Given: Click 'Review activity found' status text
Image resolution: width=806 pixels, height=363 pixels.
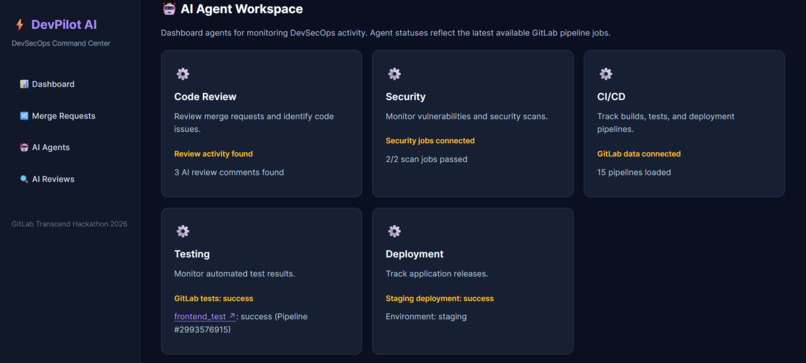Looking at the screenshot, I should (213, 154).
